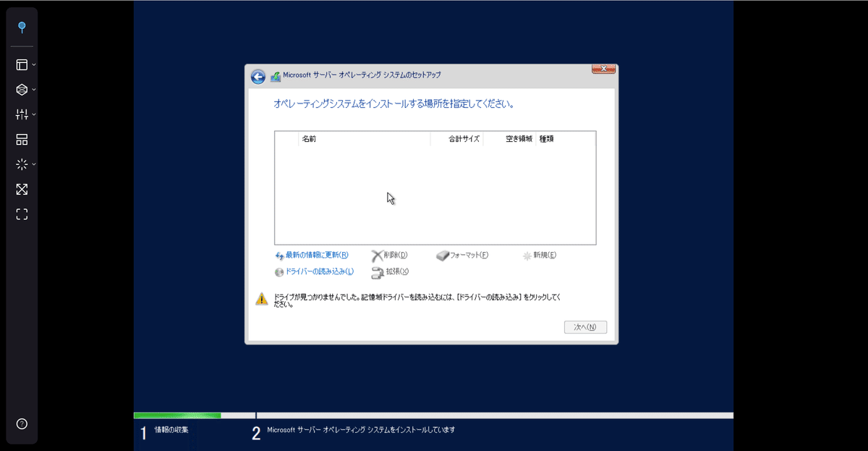The width and height of the screenshot is (868, 451).
Task: Go back with the round arrow button
Action: (258, 77)
